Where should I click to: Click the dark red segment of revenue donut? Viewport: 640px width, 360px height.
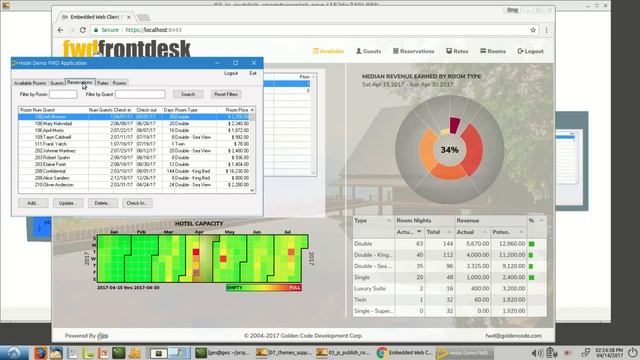coord(454,125)
